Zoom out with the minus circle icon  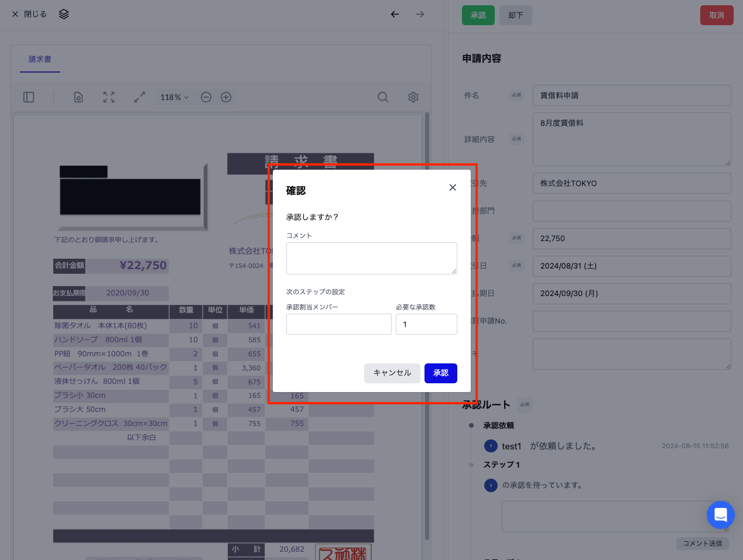point(206,97)
